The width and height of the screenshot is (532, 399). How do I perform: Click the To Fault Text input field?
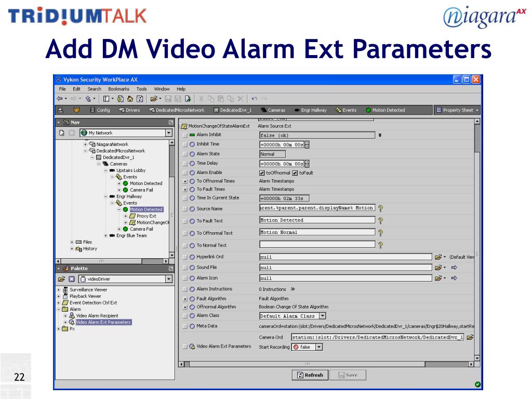click(x=317, y=220)
